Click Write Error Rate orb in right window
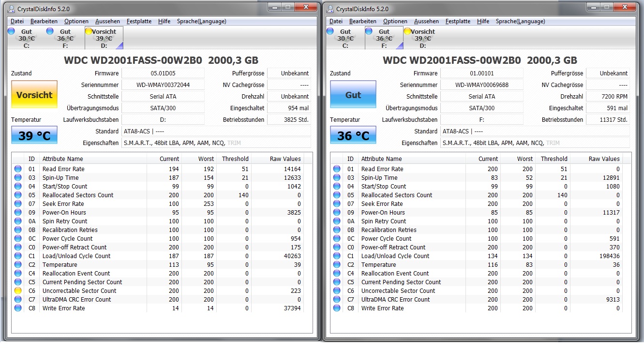Screen dimensions: 644x348 (x=337, y=308)
